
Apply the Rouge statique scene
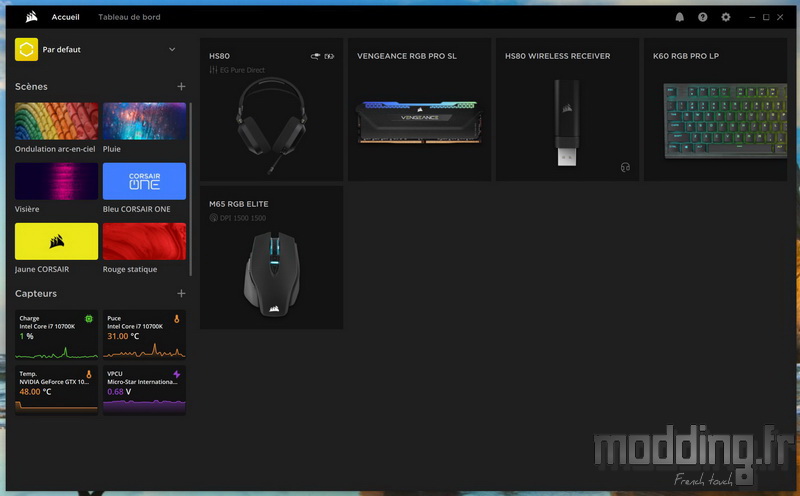tap(144, 241)
